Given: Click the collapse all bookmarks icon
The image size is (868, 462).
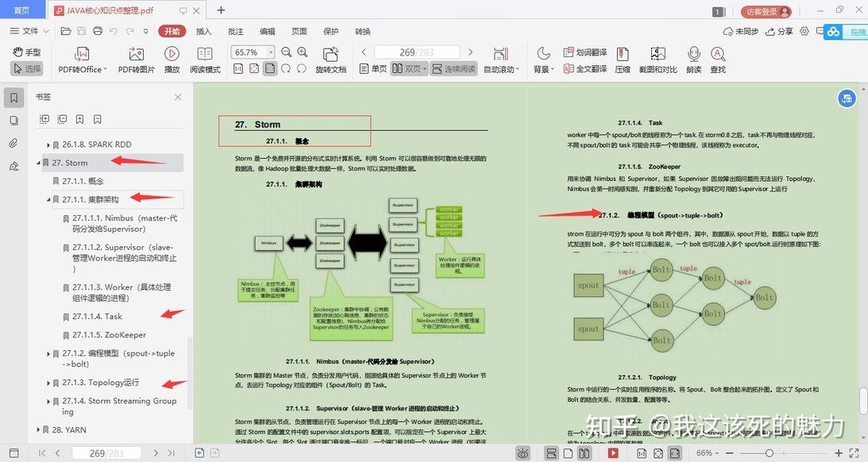Looking at the screenshot, I should point(62,119).
